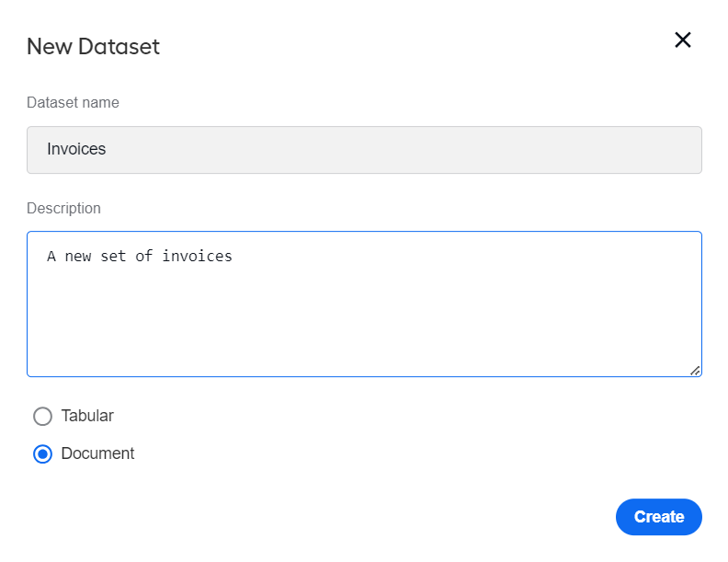Close the New Dataset dialog
This screenshot has height=562, width=728.
coord(682,40)
